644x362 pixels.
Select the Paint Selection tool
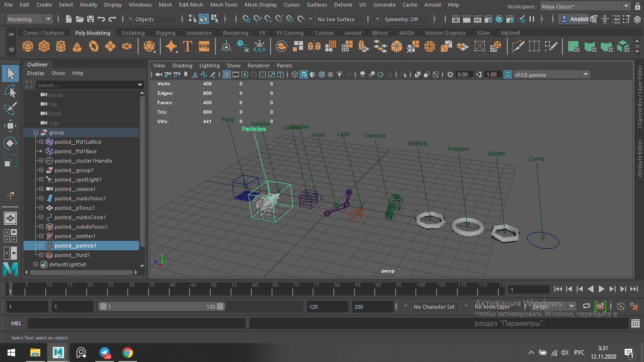[10, 108]
